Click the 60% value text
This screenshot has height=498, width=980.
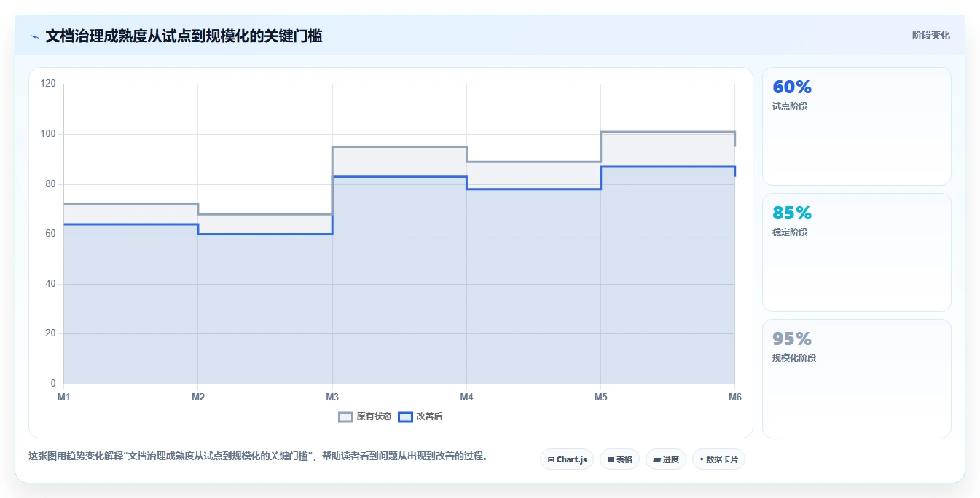[792, 87]
